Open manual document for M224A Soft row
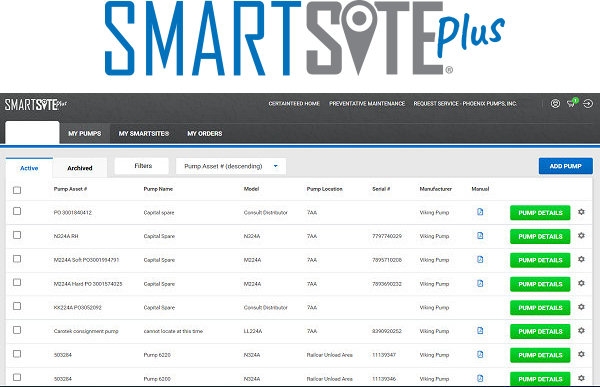Screen dimensions: 600x387 (480, 259)
